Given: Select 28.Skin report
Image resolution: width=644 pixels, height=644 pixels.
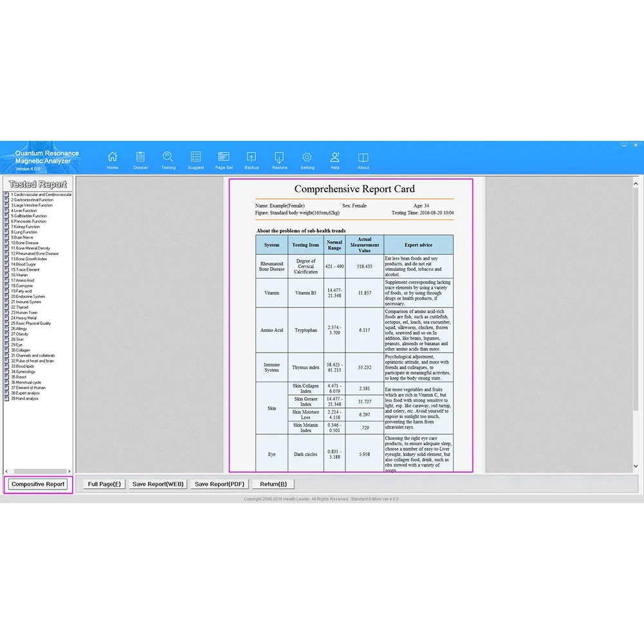Looking at the screenshot, I should pos(17,339).
